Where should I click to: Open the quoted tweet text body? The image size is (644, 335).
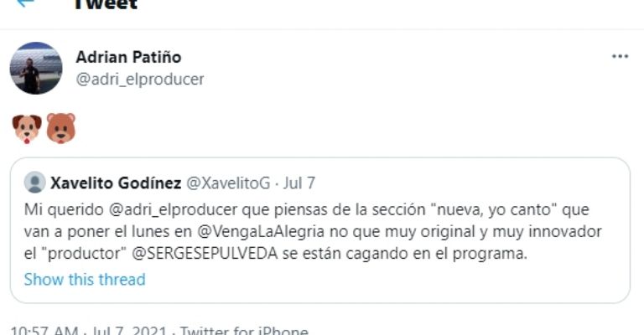pos(313,232)
